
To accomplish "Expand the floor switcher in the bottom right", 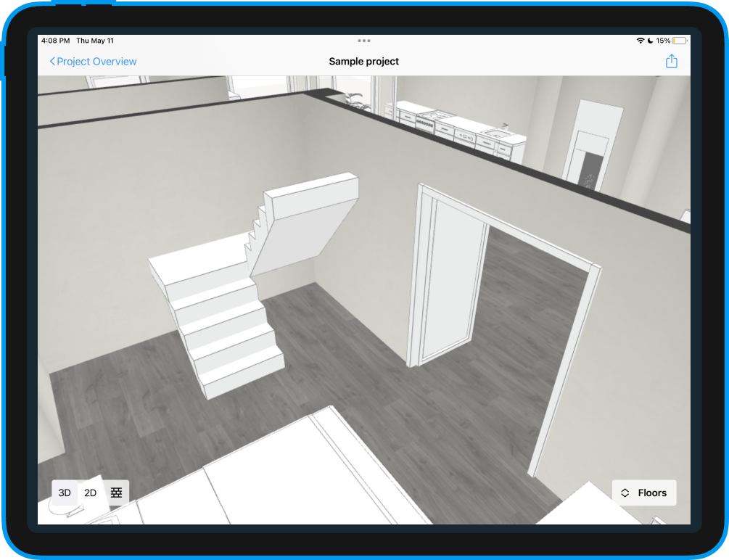I will coord(644,493).
